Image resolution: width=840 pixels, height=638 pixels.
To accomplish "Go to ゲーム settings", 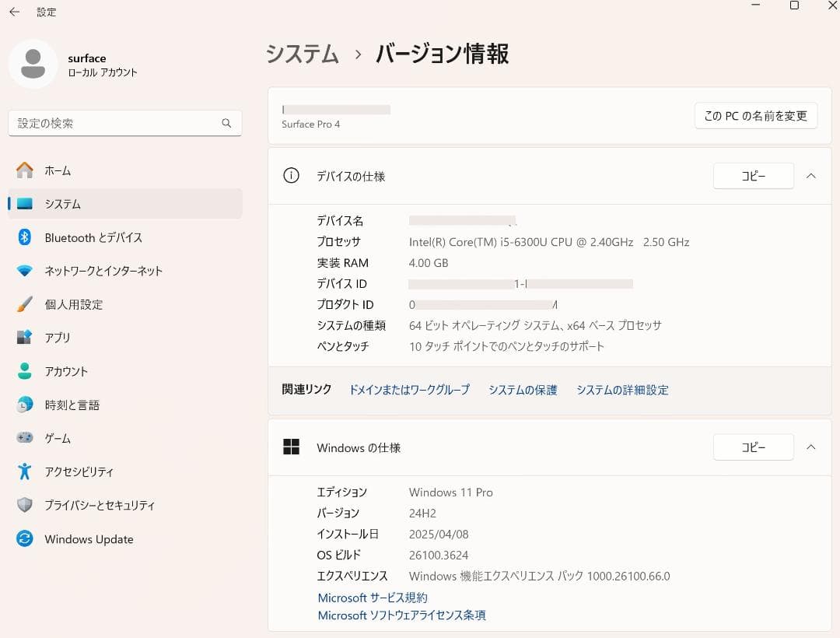I will pyautogui.click(x=125, y=438).
